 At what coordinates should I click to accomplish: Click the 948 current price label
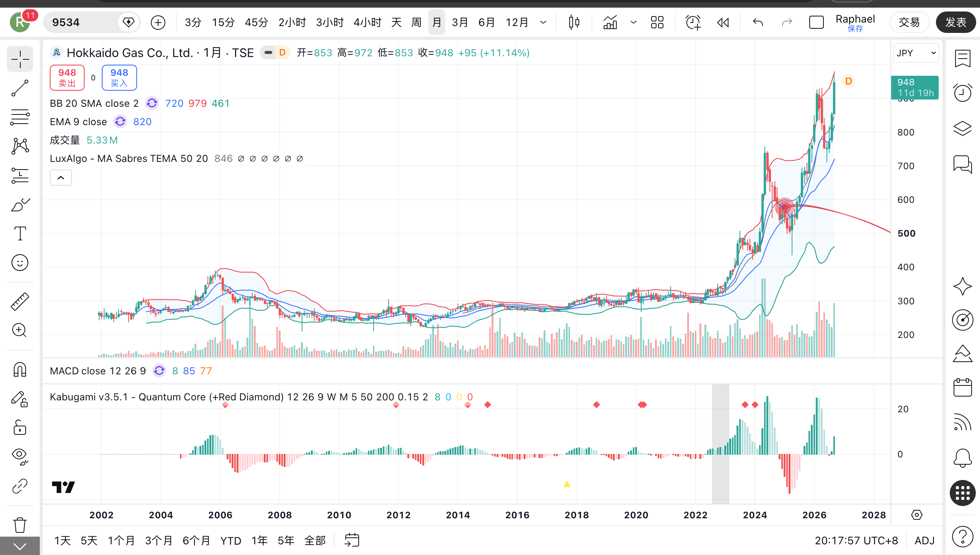(915, 88)
